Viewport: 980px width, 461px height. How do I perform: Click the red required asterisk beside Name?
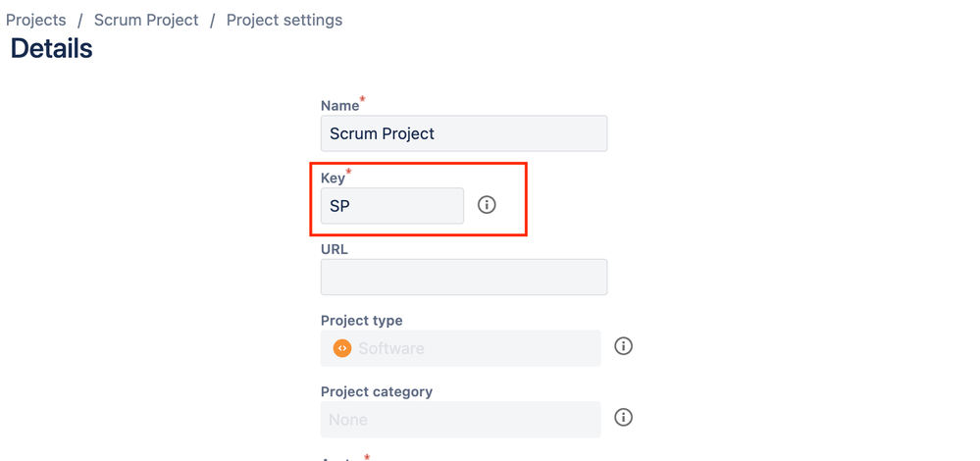point(364,100)
